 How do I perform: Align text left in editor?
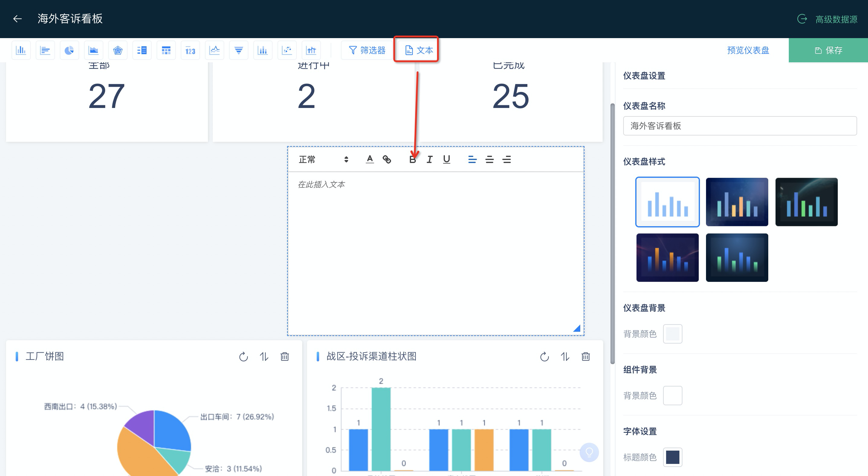[472, 159]
